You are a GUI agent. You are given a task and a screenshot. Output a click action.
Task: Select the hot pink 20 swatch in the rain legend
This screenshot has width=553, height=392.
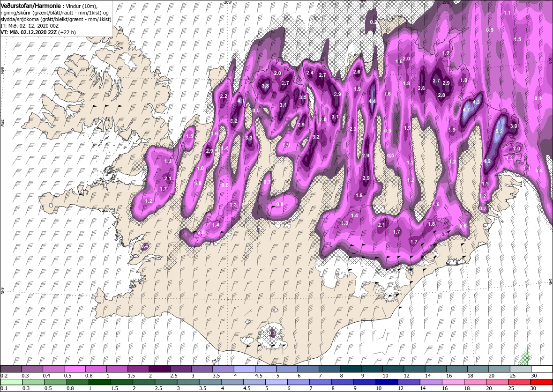click(x=497, y=383)
